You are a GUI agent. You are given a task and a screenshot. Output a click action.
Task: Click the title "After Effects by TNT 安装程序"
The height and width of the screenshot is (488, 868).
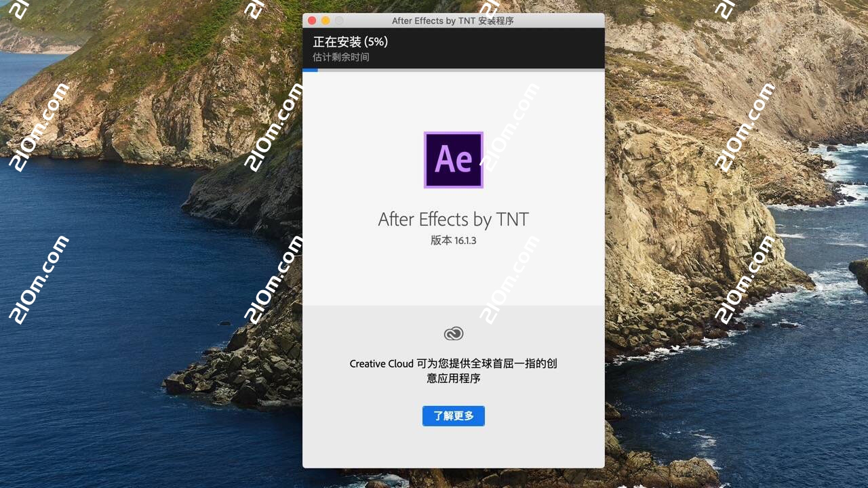(453, 20)
